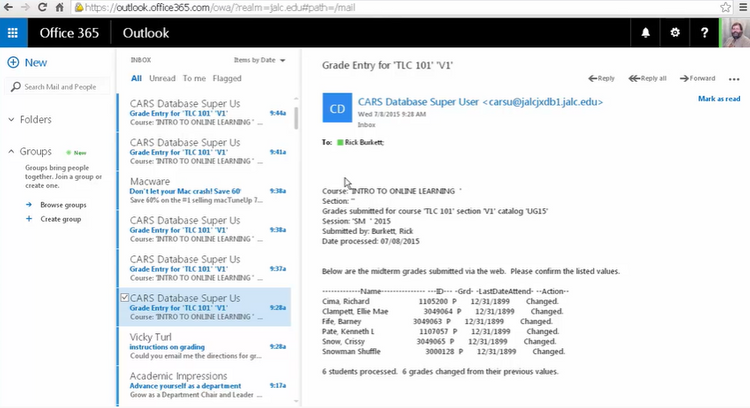Collapse the Groups section
The height and width of the screenshot is (408, 750).
pyautogui.click(x=11, y=152)
